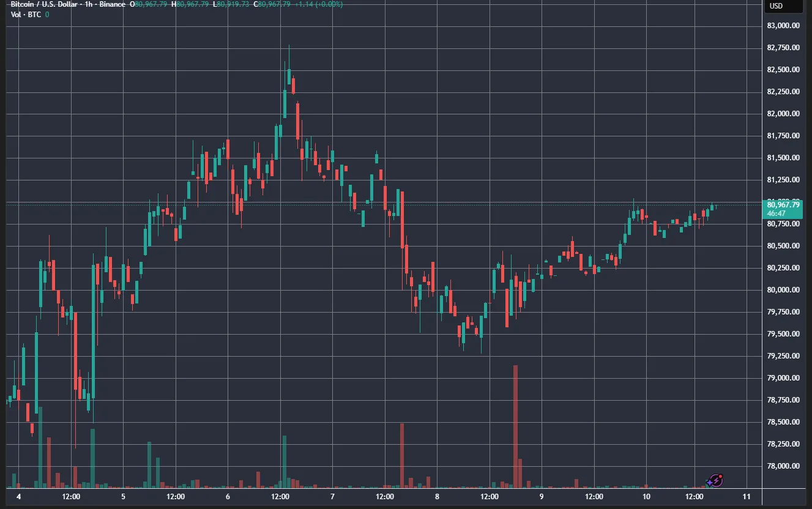
Task: Click the volume value 0 beside Vol · BTC
Action: point(47,14)
